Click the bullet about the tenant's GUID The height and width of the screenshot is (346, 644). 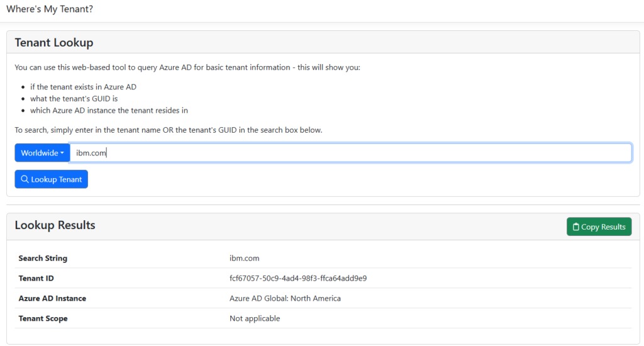(74, 99)
